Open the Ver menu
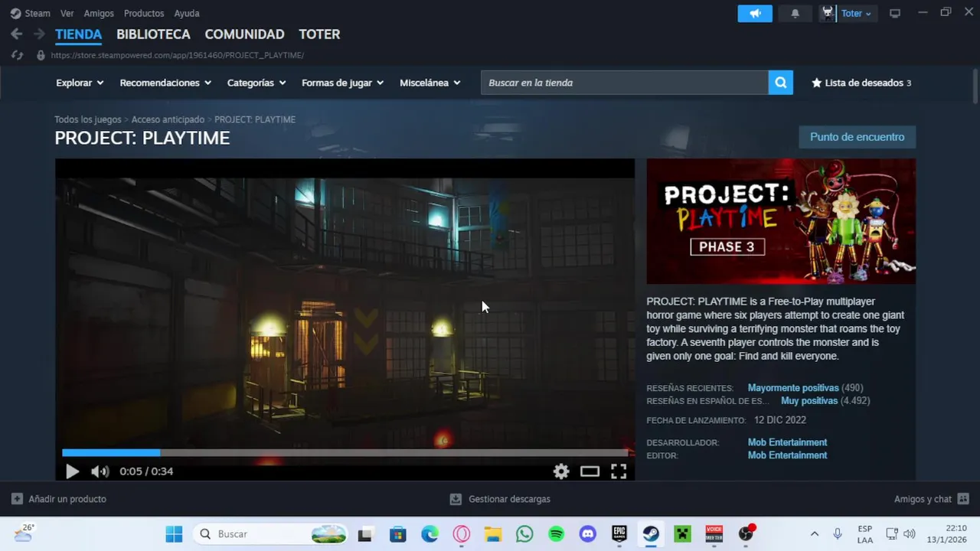 [x=67, y=13]
